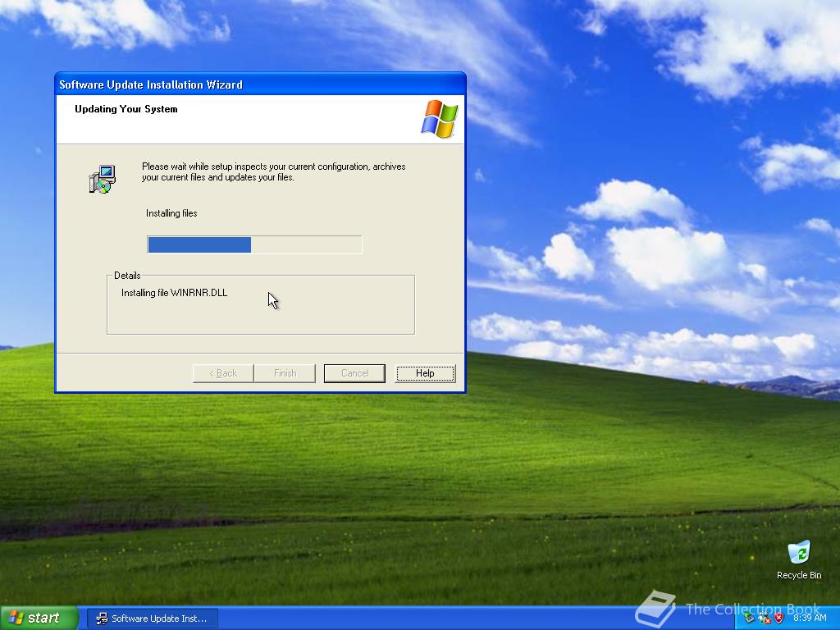Click the Windows flag logo in wizard header
Screen dimensions: 840x630
(x=440, y=119)
